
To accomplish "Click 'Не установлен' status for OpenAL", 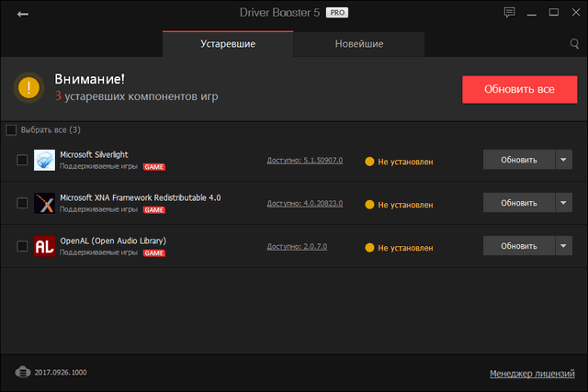I will tap(405, 248).
